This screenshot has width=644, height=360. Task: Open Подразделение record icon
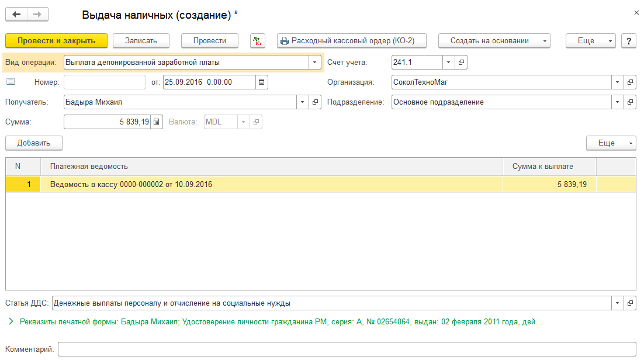click(630, 102)
